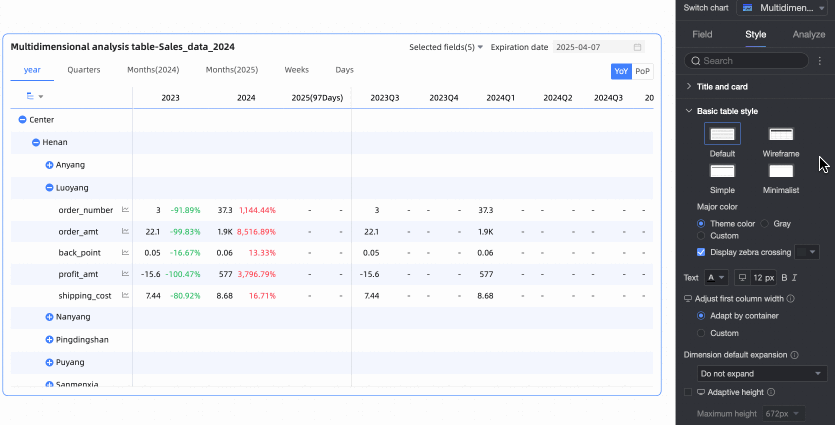835x425 pixels.
Task: Click the 2025(97Days) column header
Action: [x=317, y=98]
